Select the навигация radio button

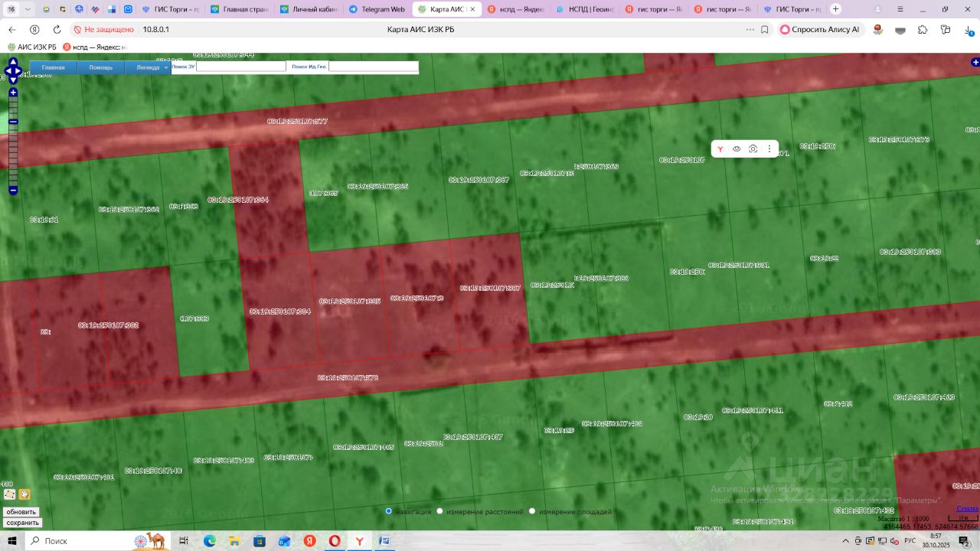[389, 511]
